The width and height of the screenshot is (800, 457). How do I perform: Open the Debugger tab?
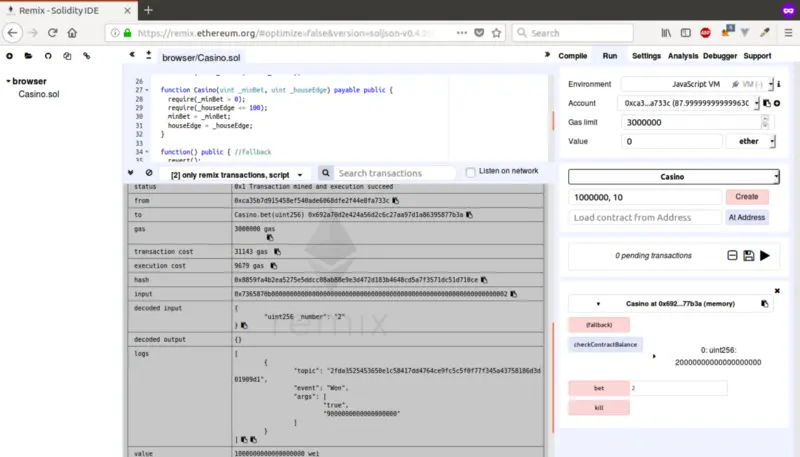click(719, 56)
